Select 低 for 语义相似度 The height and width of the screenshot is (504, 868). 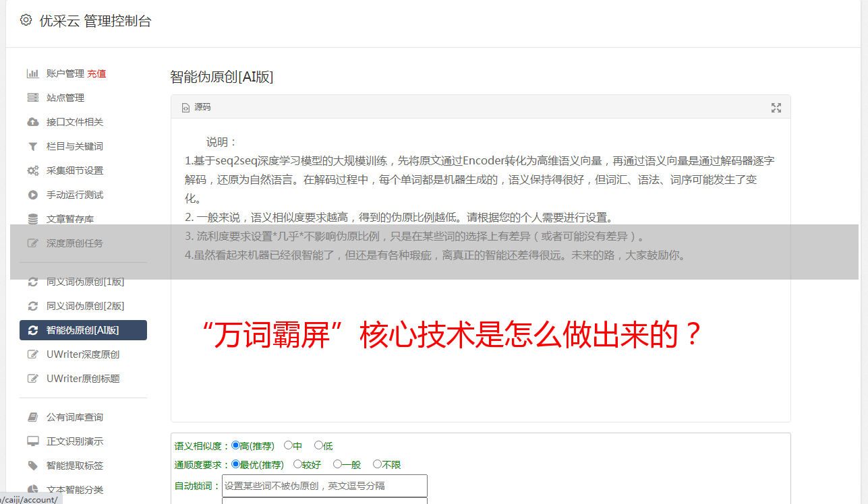pyautogui.click(x=318, y=445)
